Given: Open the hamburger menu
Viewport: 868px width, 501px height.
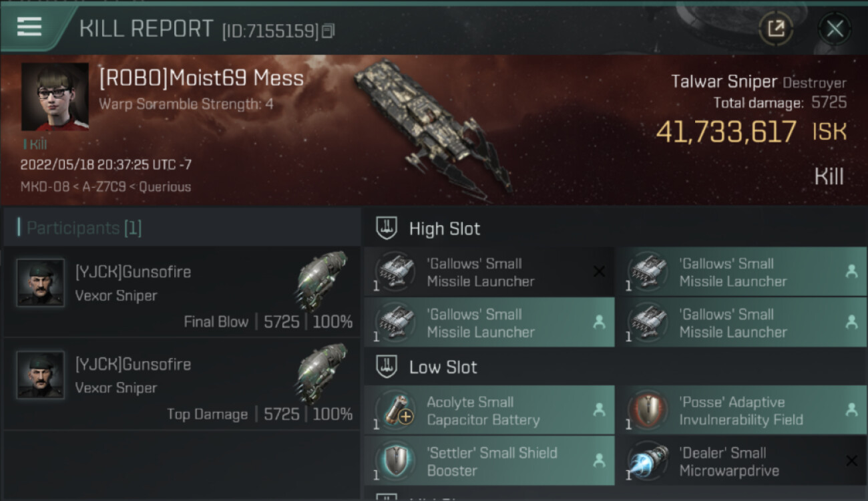Looking at the screenshot, I should pyautogui.click(x=29, y=27).
